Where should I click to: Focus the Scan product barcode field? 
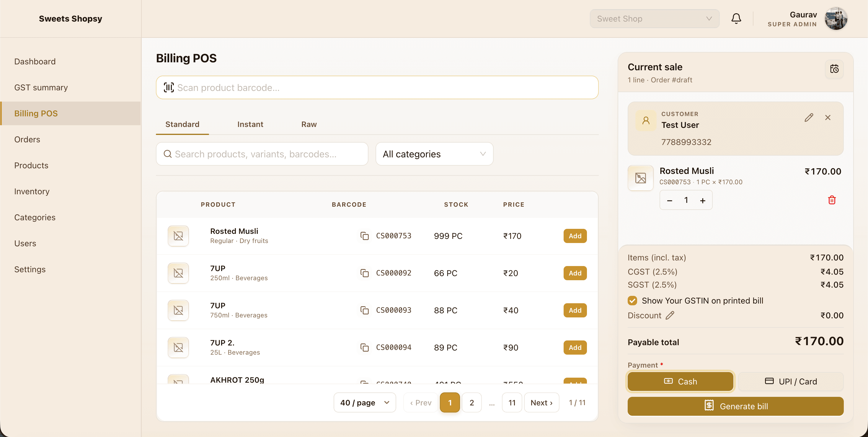(377, 88)
